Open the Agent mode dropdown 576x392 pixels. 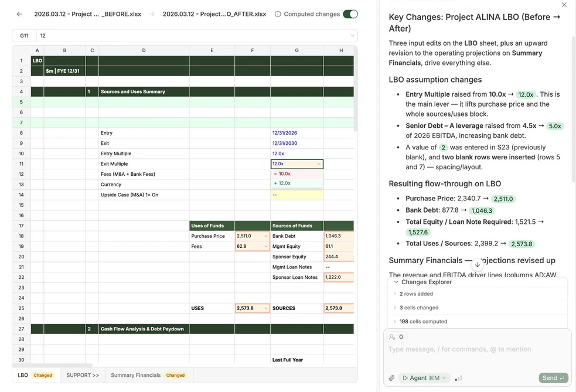[424, 378]
